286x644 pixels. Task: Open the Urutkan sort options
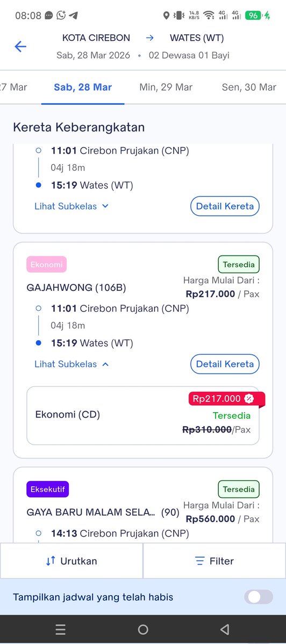pos(71,561)
